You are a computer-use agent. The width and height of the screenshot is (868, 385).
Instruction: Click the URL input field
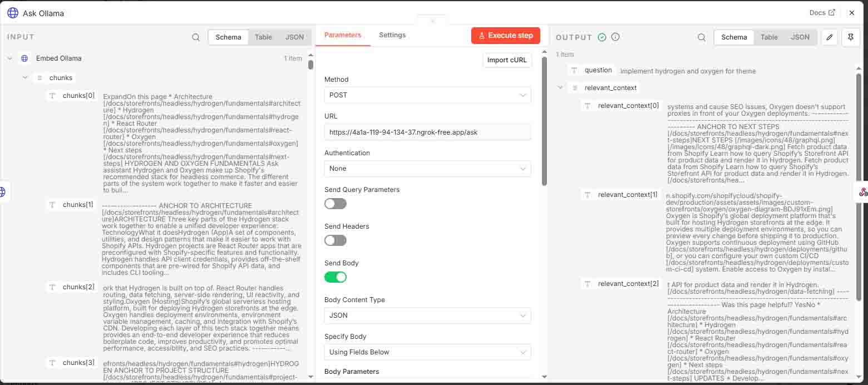coord(427,132)
